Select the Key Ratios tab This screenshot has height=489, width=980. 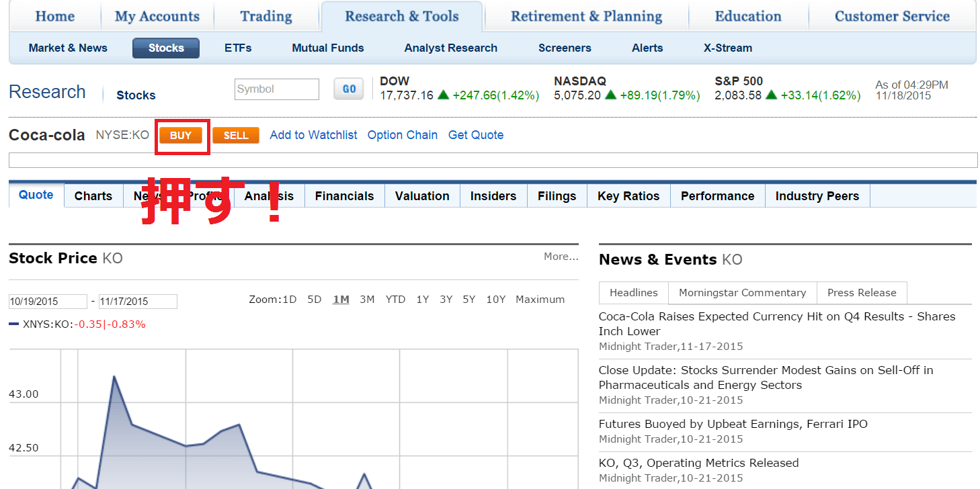[628, 196]
